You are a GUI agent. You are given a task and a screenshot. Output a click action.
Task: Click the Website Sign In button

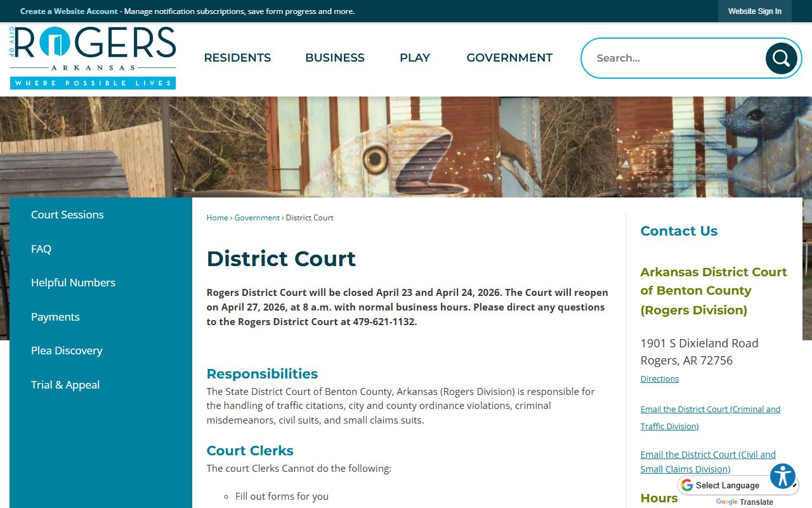(755, 11)
